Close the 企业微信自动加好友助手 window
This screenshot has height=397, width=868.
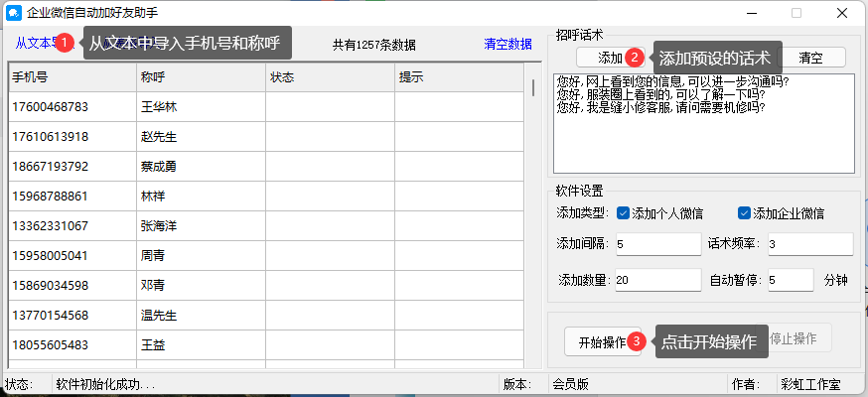842,13
